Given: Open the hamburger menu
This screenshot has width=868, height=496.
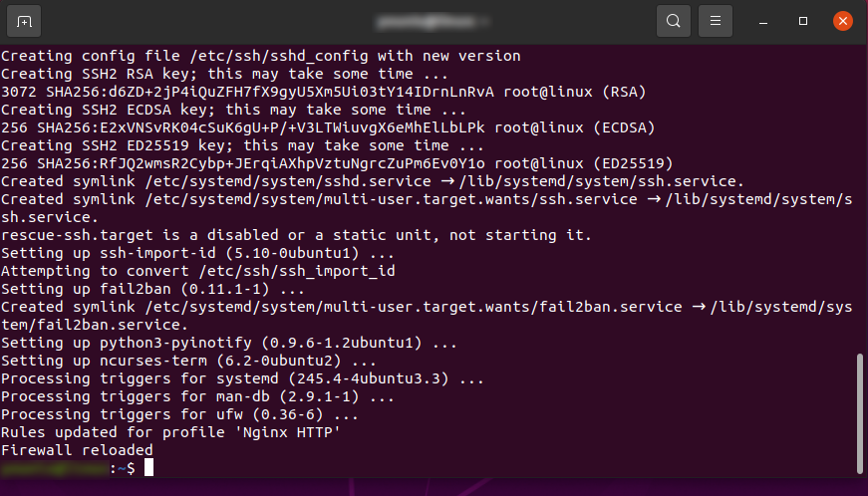Looking at the screenshot, I should (716, 21).
